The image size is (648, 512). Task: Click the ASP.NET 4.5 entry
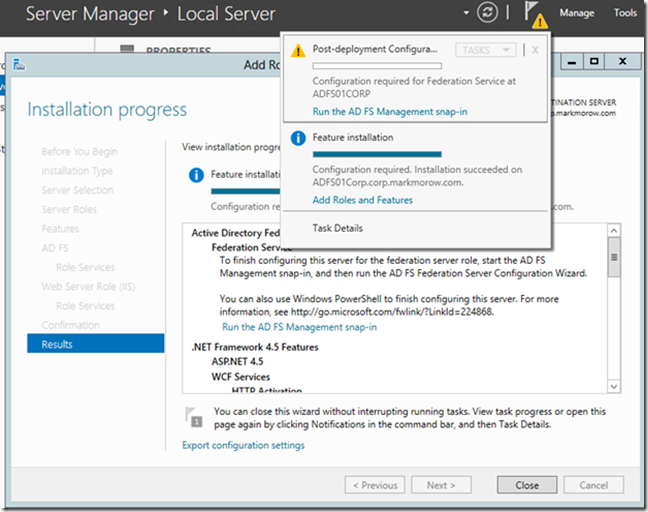(x=237, y=362)
